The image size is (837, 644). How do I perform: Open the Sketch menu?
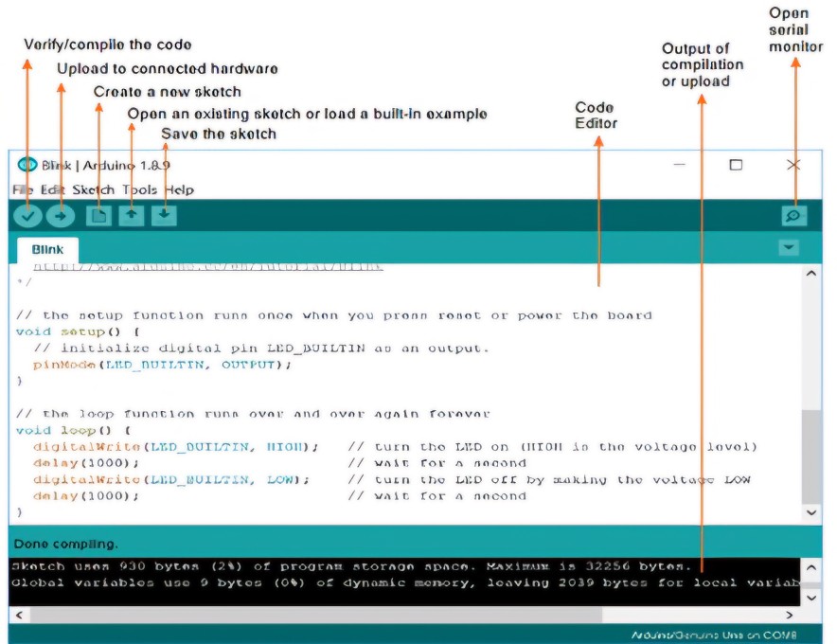click(x=93, y=189)
